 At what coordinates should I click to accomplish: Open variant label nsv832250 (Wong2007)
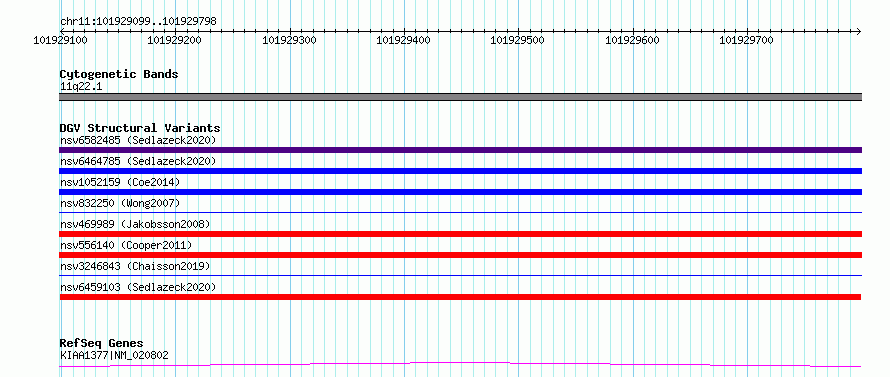point(120,203)
